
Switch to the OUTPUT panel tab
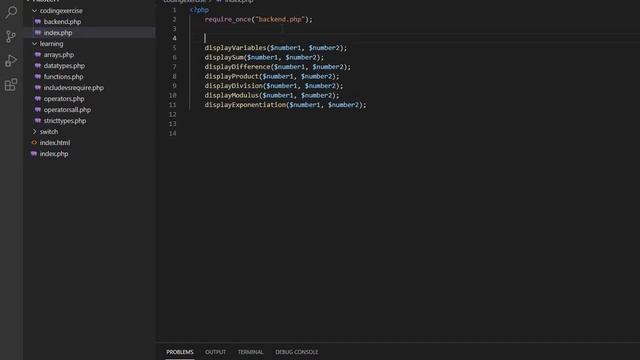click(x=215, y=352)
